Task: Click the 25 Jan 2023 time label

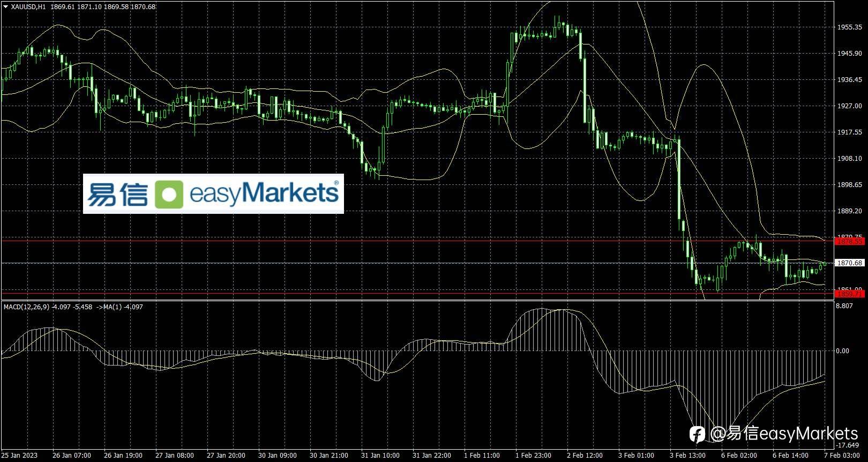Action: (x=20, y=456)
